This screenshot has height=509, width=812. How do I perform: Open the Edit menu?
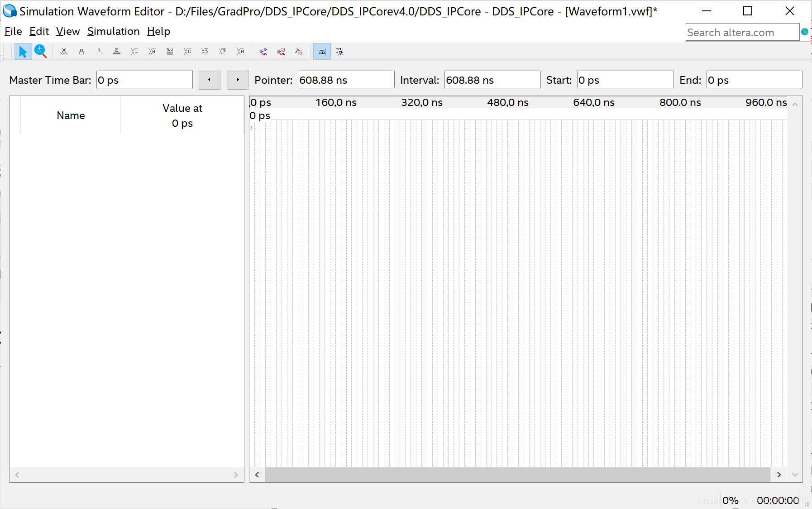pos(39,31)
